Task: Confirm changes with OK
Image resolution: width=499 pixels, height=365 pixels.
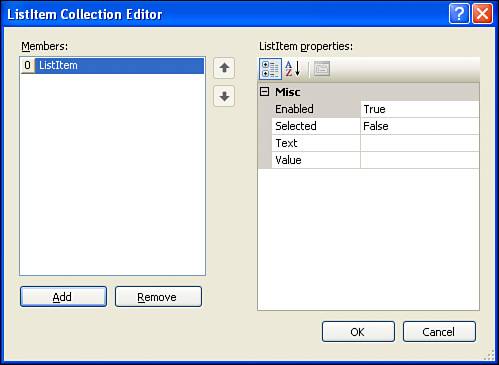Action: tap(358, 332)
